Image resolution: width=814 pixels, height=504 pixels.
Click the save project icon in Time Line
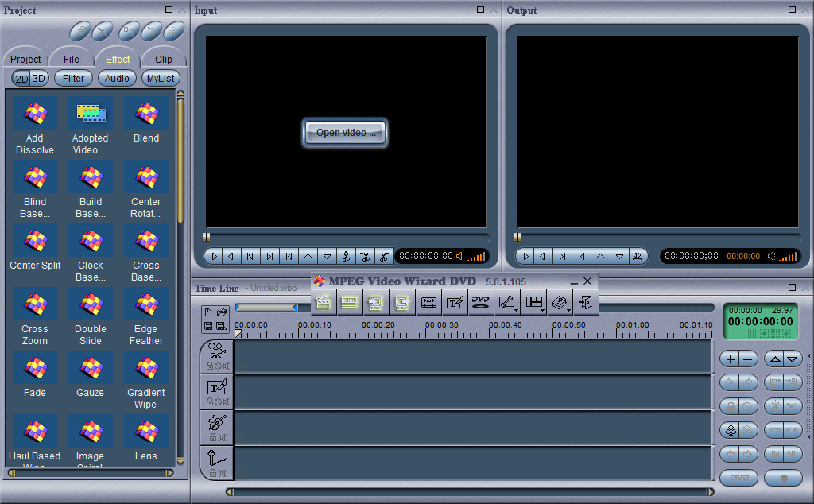point(207,326)
